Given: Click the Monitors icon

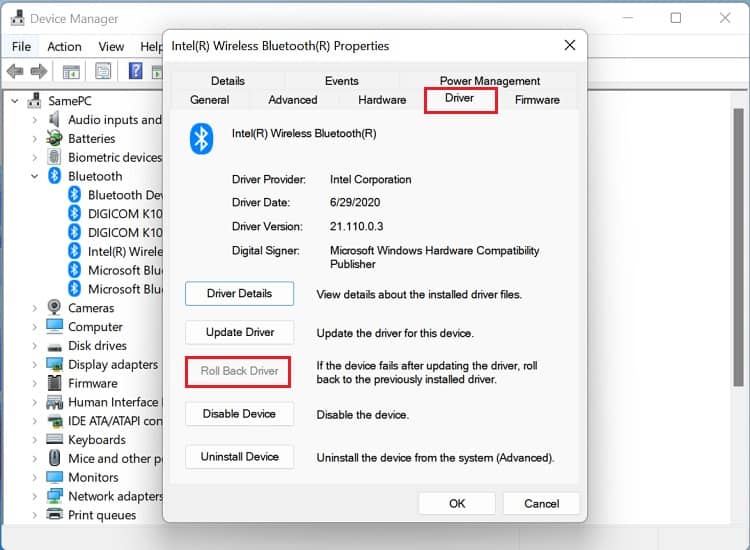Looking at the screenshot, I should (55, 477).
